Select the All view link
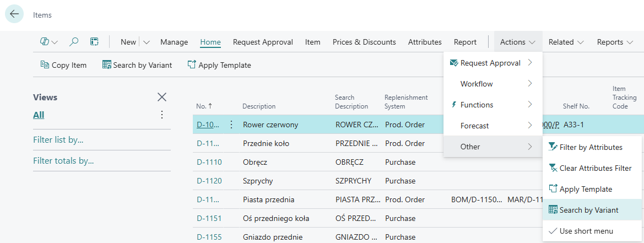Viewport: 644px width, 243px height. (x=39, y=115)
